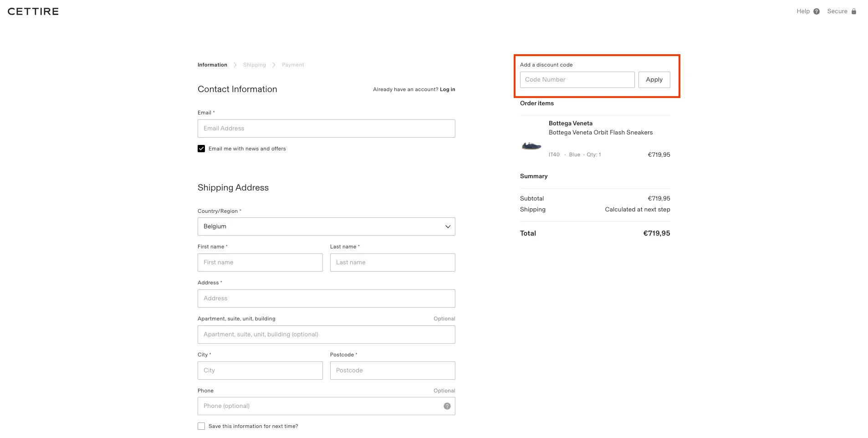Click the Help question mark icon

(817, 11)
